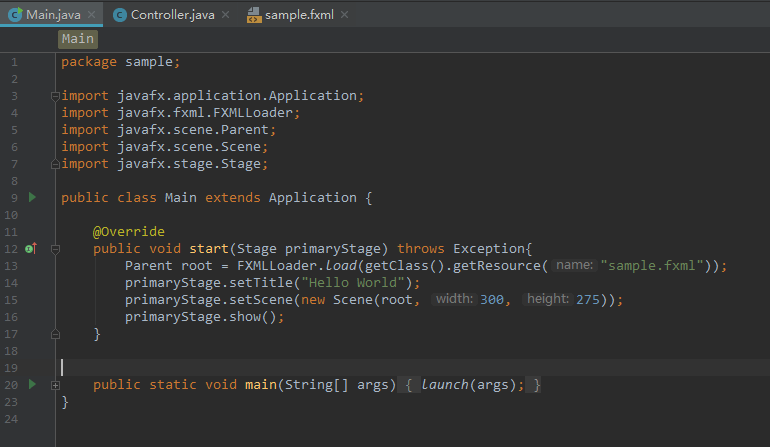The image size is (770, 447).
Task: Click the value 300 on line 15
Action: (492, 300)
